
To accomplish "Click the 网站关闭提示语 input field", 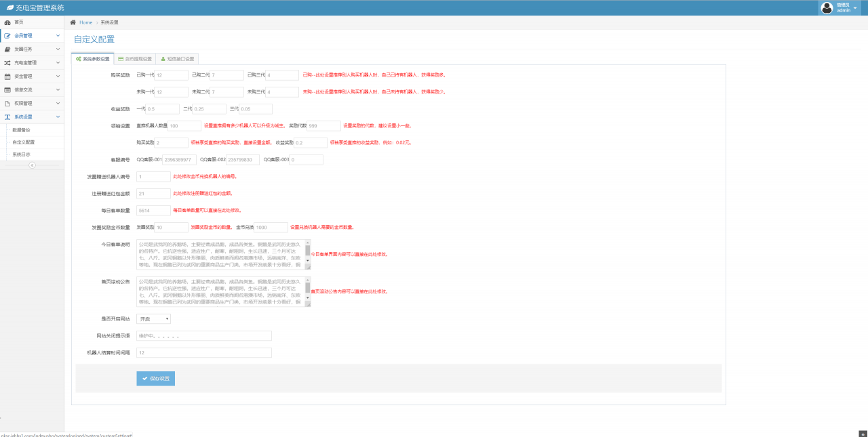I will coord(203,335).
